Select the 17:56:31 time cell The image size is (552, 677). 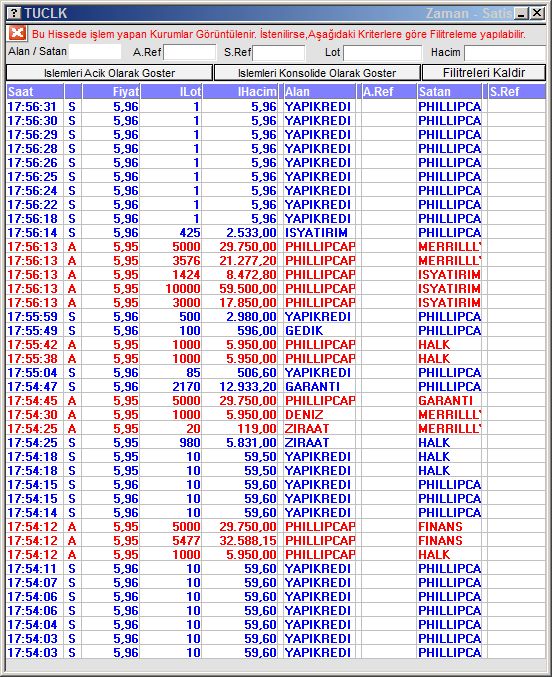(32, 107)
